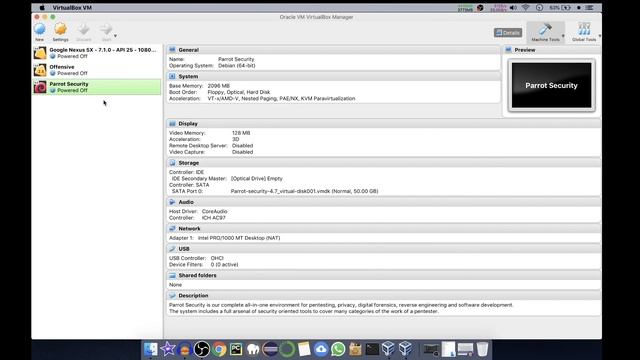Click the Google Nexus VM icon in list

pyautogui.click(x=40, y=53)
